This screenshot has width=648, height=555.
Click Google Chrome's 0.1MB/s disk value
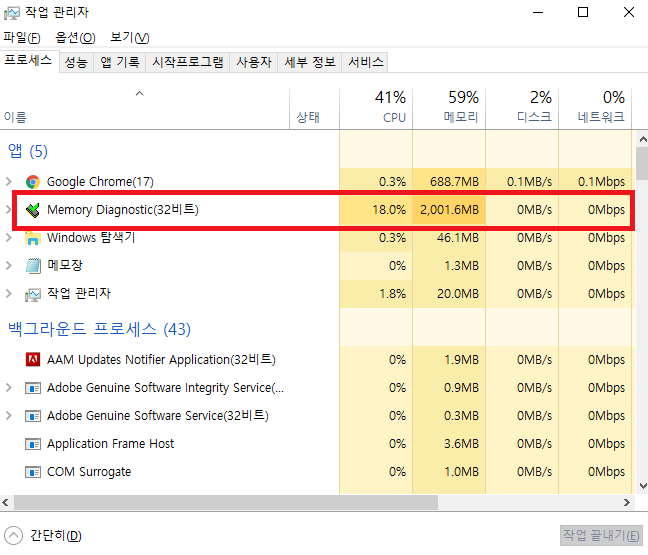[x=529, y=181]
